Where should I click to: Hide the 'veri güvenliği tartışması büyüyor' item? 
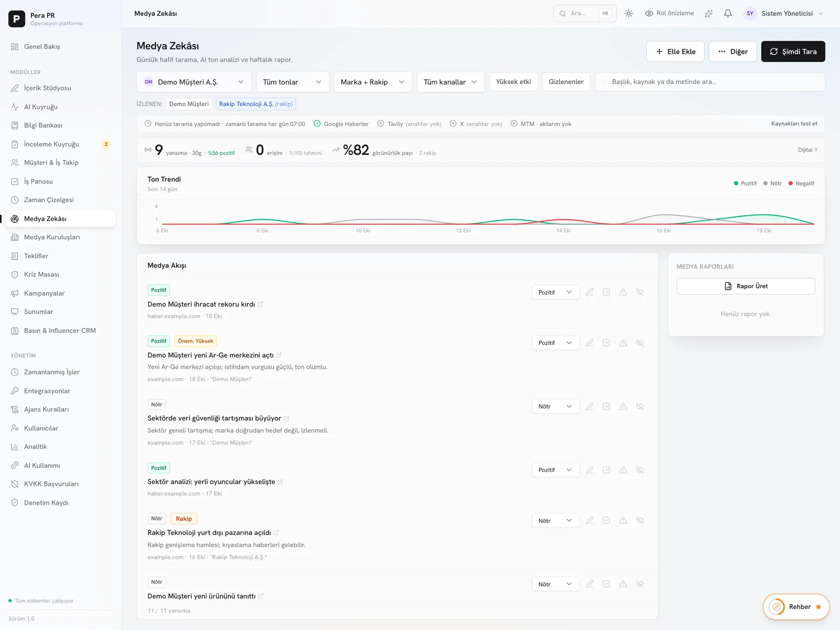click(640, 406)
